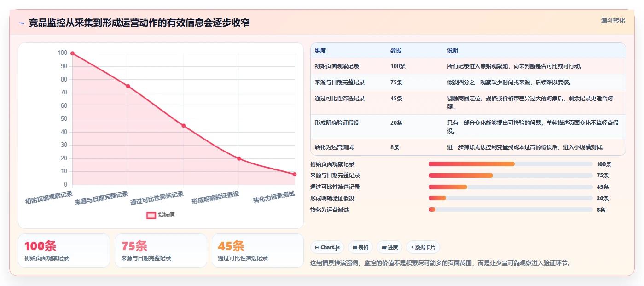The image size is (644, 286).
Task: Click table value 8条
Action: (395, 147)
